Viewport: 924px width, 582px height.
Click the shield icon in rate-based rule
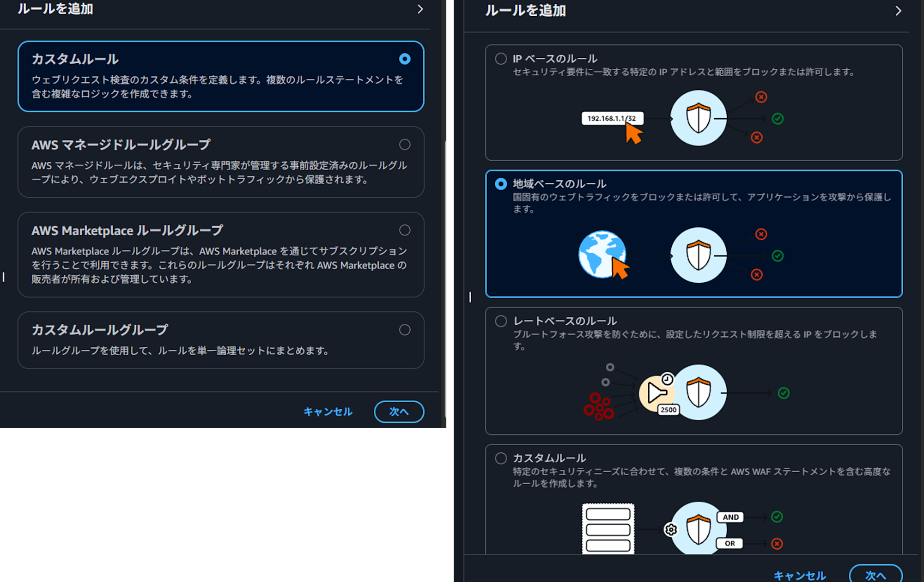pos(698,393)
